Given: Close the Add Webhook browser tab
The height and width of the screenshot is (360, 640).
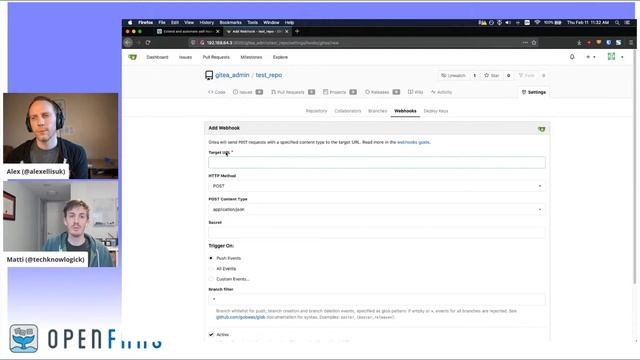Looking at the screenshot, I should coord(287,31).
